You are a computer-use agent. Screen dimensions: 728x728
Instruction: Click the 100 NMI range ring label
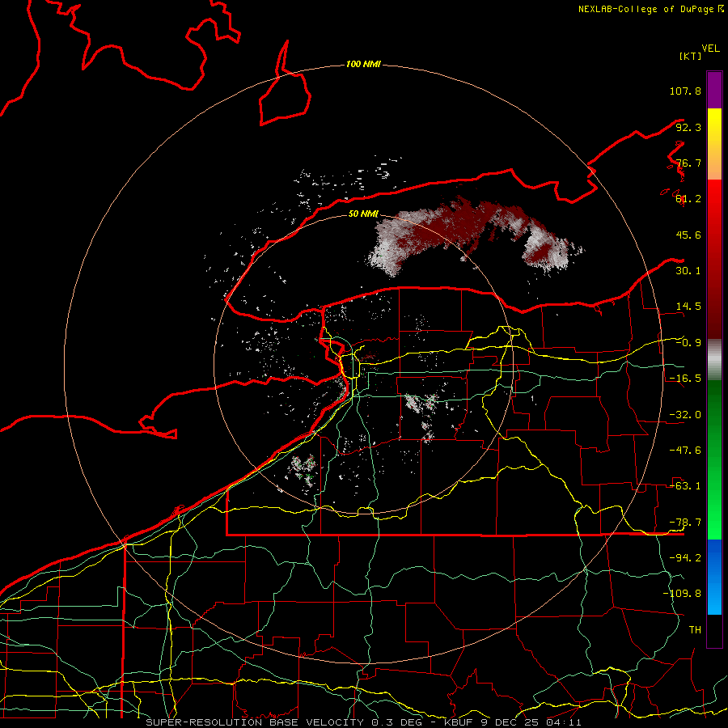point(363,64)
